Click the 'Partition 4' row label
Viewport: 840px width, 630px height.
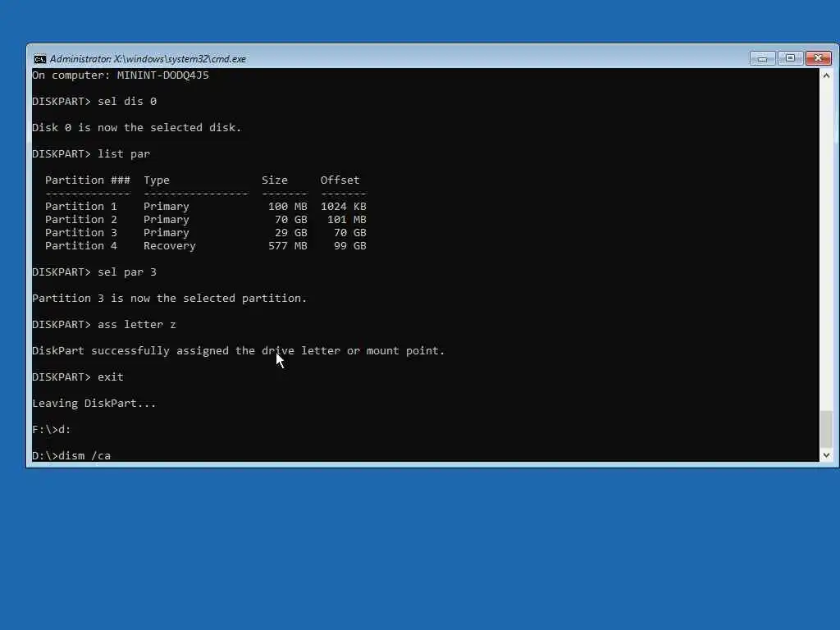(81, 246)
